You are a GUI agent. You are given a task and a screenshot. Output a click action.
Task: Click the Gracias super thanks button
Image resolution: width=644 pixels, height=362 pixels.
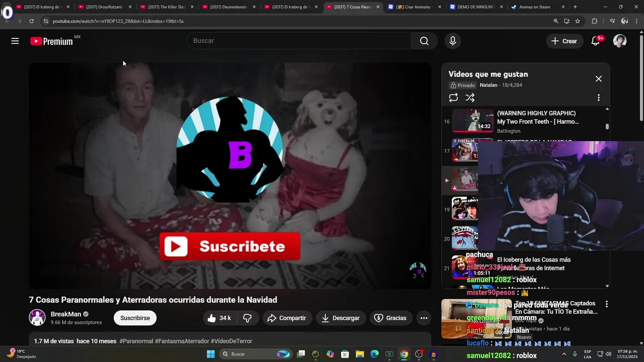click(x=390, y=318)
